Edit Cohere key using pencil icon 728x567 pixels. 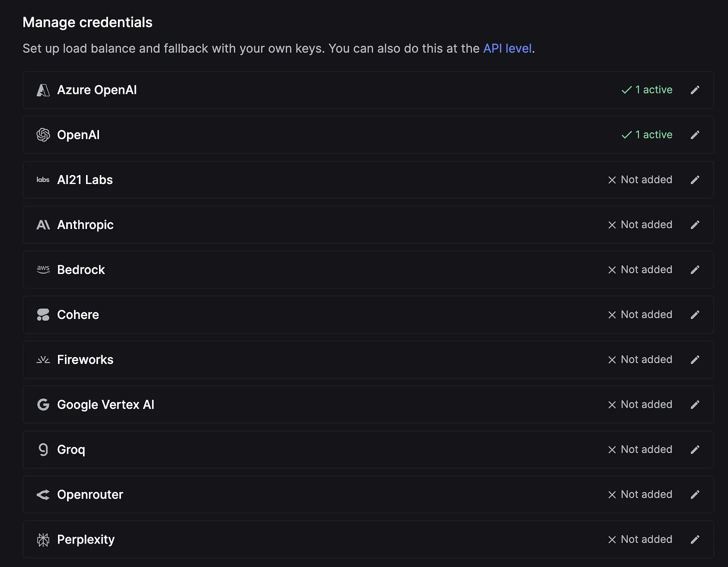[x=694, y=315]
